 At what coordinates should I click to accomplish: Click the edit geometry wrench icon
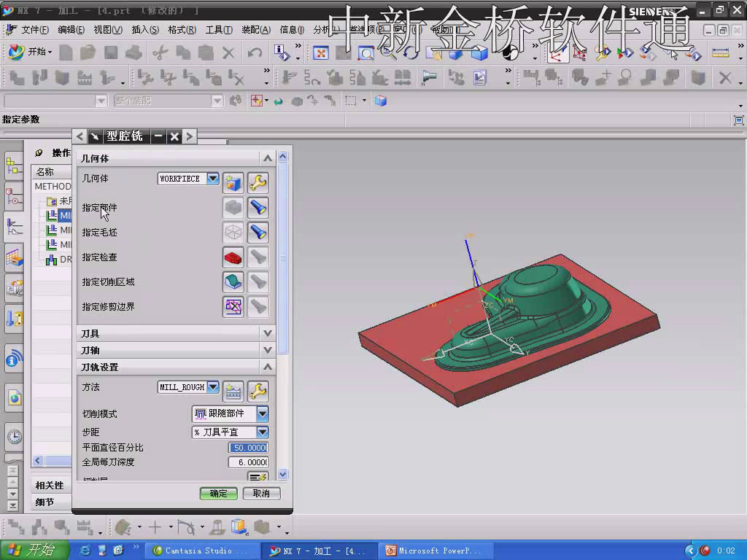click(258, 183)
